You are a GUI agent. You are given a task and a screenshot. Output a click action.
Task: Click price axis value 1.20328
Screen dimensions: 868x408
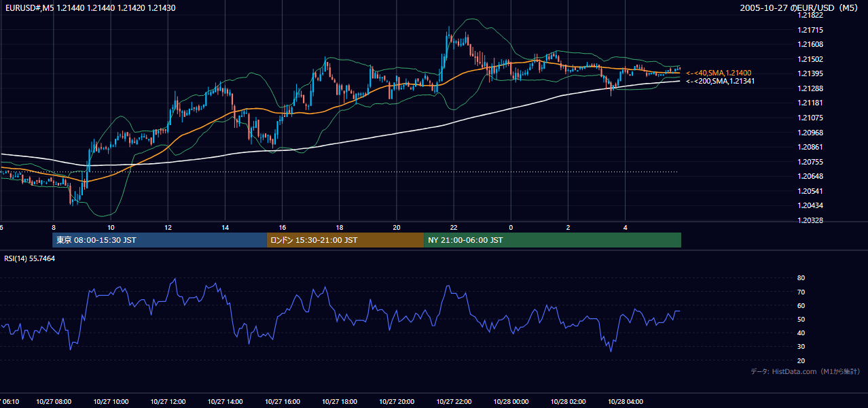click(x=810, y=220)
